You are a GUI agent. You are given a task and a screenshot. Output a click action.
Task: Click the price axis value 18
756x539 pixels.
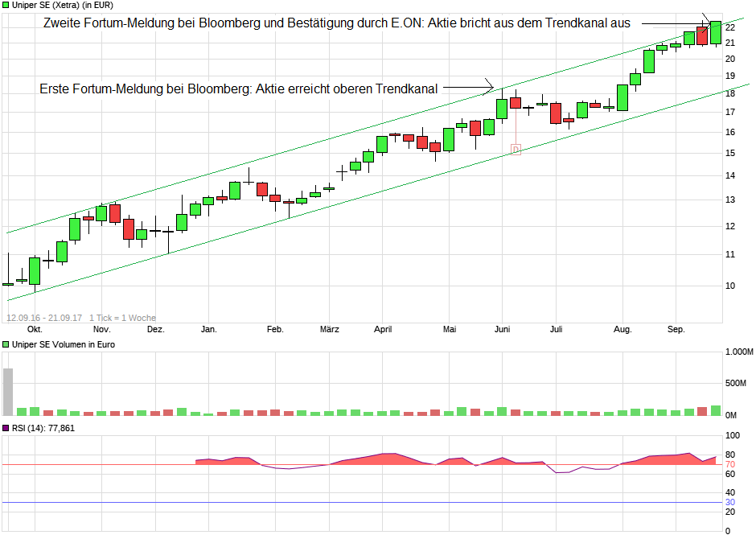(x=730, y=93)
